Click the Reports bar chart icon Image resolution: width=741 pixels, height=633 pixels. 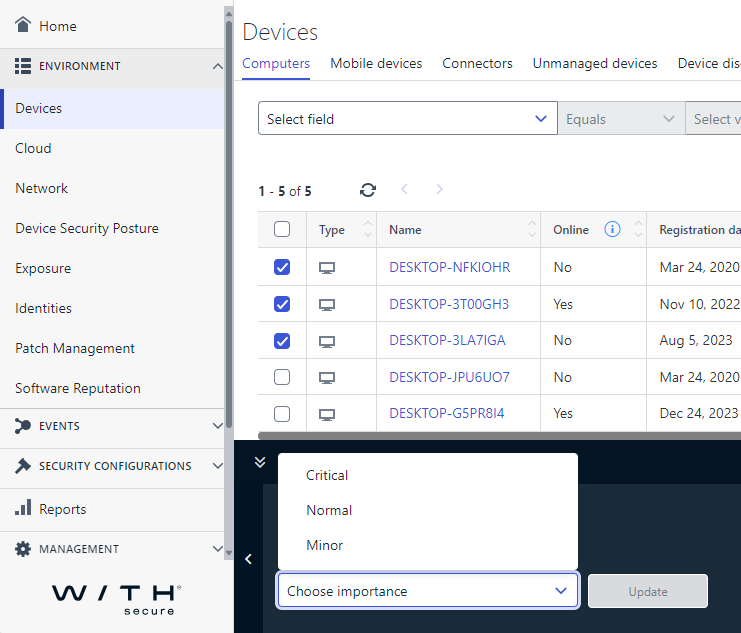pos(23,507)
